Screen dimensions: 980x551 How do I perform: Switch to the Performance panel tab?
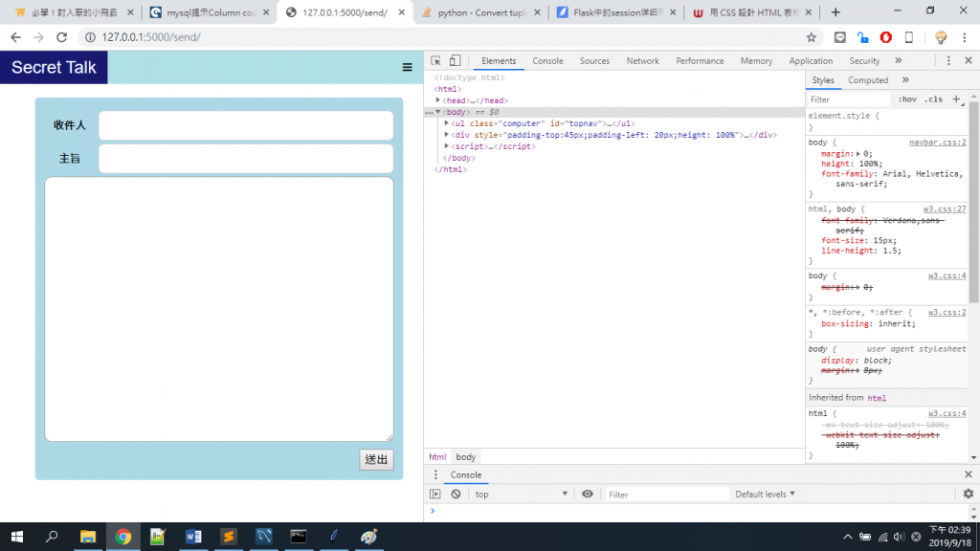point(700,60)
